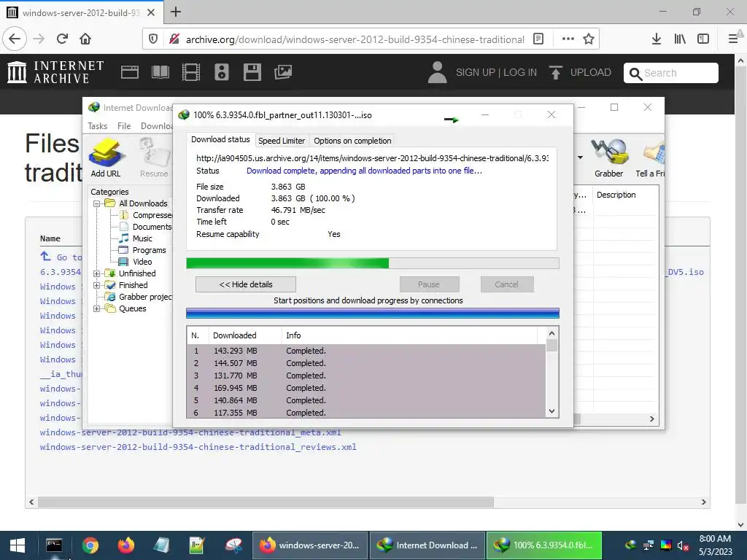747x560 pixels.
Task: Bookmark this page with star icon
Action: tap(589, 39)
